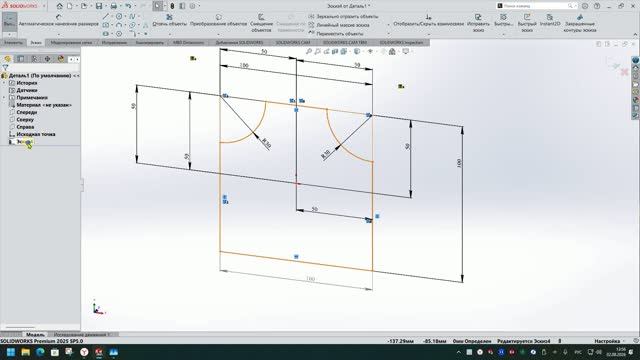Click Shaded Sketch Contours (Закрашенные контуры эскиза)
This screenshot has width=640, height=360.
click(580, 23)
